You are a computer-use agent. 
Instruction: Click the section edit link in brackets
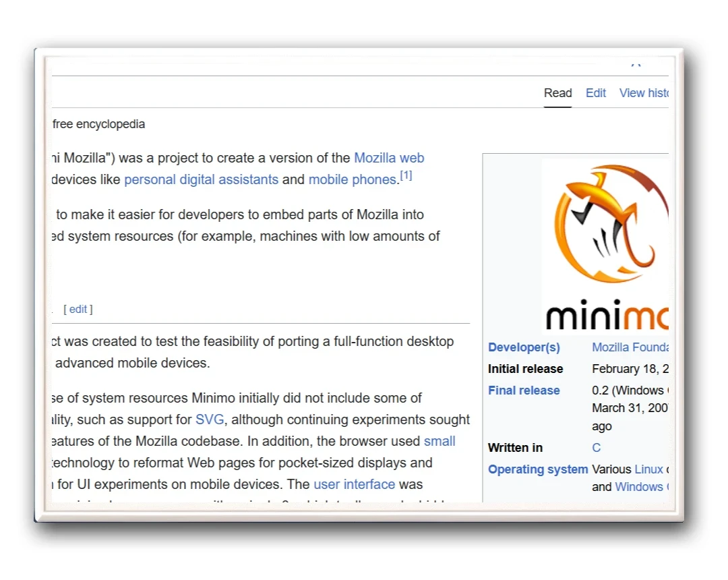[78, 309]
